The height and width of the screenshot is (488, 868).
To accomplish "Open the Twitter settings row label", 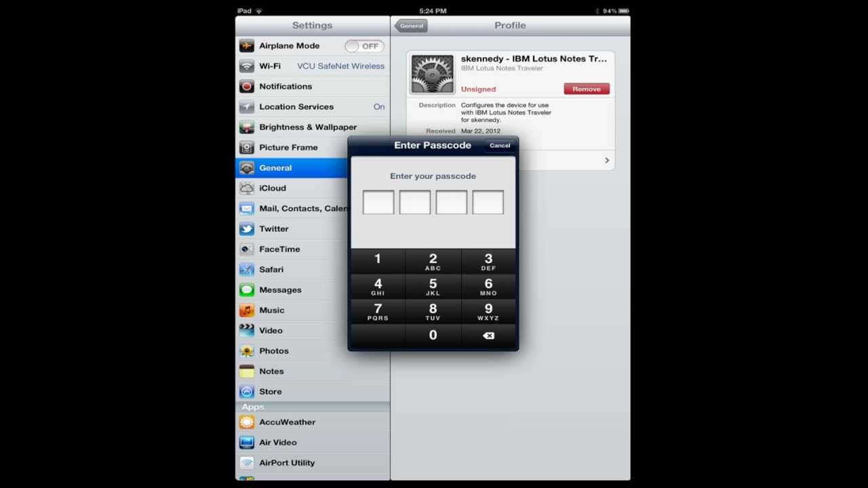I will tap(274, 229).
